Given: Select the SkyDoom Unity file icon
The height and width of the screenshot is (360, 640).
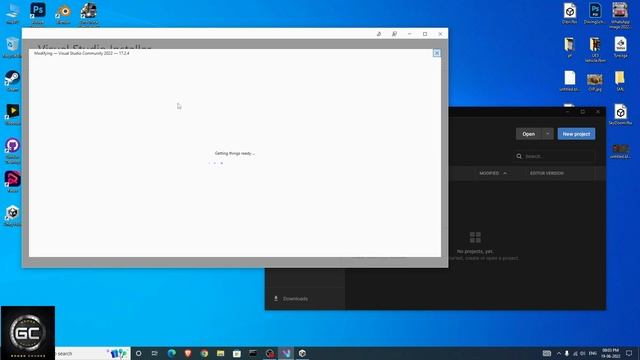Looking at the screenshot, I should [620, 114].
